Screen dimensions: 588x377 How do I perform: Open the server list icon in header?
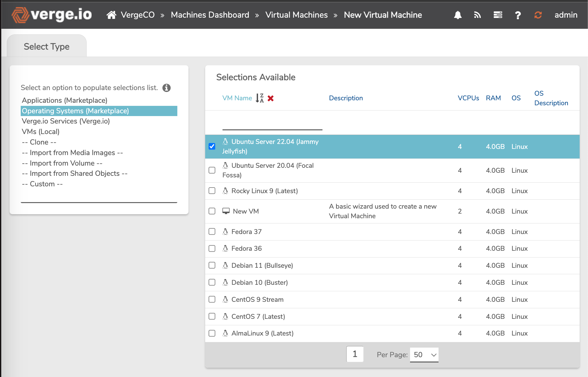pyautogui.click(x=498, y=15)
